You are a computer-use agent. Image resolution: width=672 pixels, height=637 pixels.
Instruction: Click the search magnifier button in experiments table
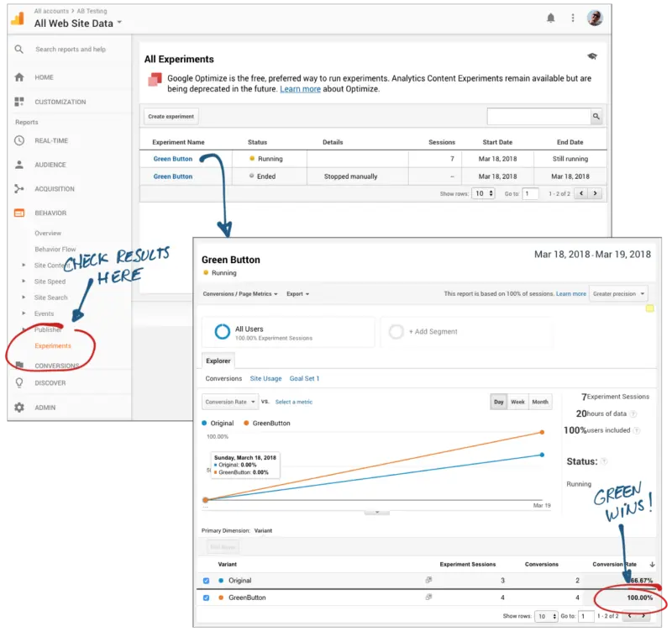coord(596,117)
